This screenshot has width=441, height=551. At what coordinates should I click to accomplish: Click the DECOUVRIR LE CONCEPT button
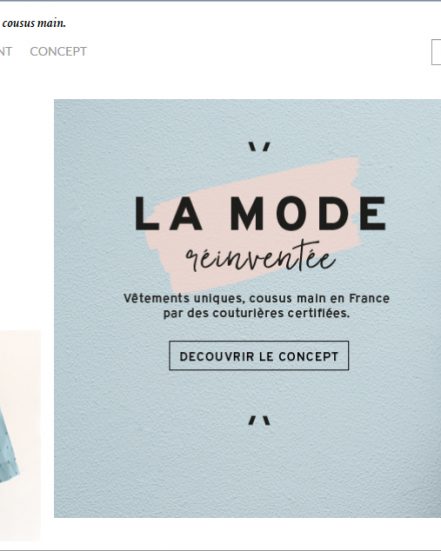click(x=259, y=356)
